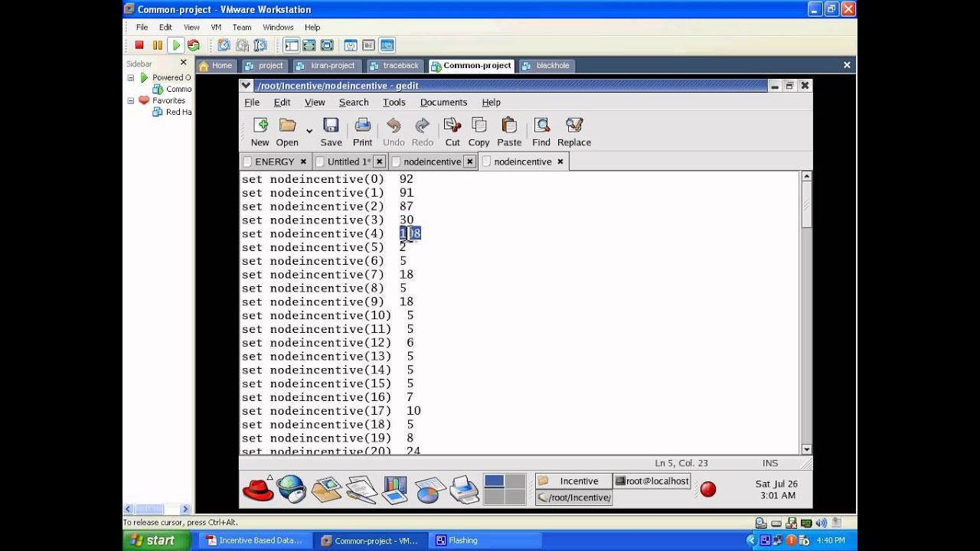Click the gedit Find icon
The height and width of the screenshot is (551, 980).
tap(541, 125)
